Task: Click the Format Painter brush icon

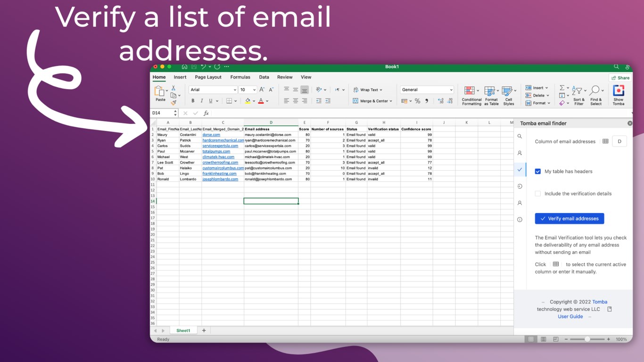Action: click(173, 102)
